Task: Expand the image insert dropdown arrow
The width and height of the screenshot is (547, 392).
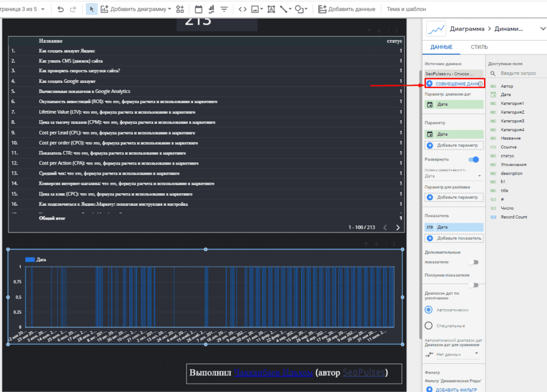Action: (261, 9)
